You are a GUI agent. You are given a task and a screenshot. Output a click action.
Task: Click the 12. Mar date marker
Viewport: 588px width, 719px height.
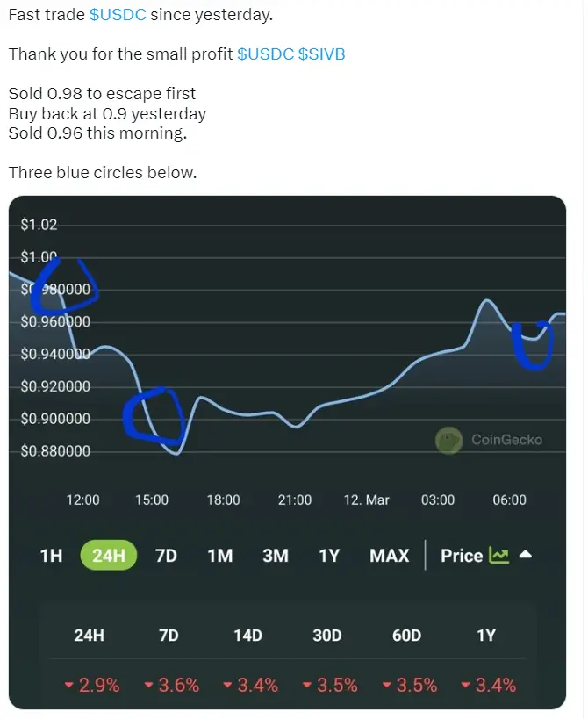click(366, 500)
